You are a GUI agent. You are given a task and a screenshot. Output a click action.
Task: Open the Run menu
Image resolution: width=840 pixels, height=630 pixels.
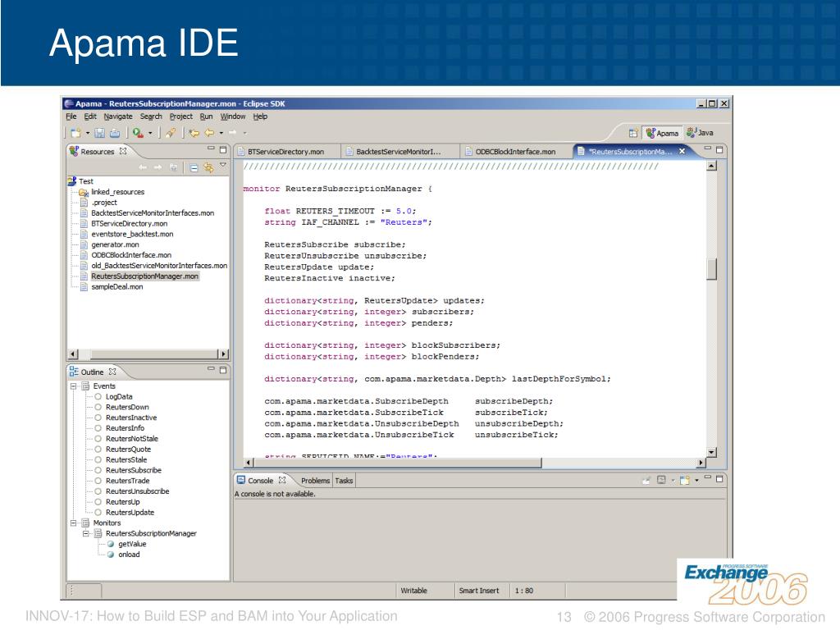point(206,116)
